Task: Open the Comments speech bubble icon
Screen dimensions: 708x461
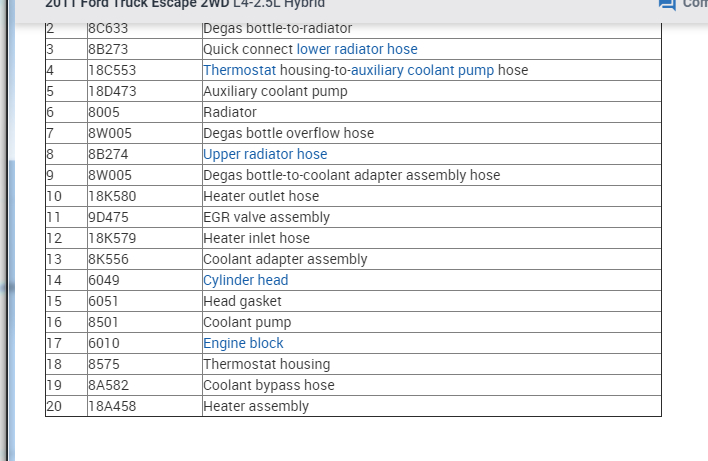Action: (x=667, y=5)
